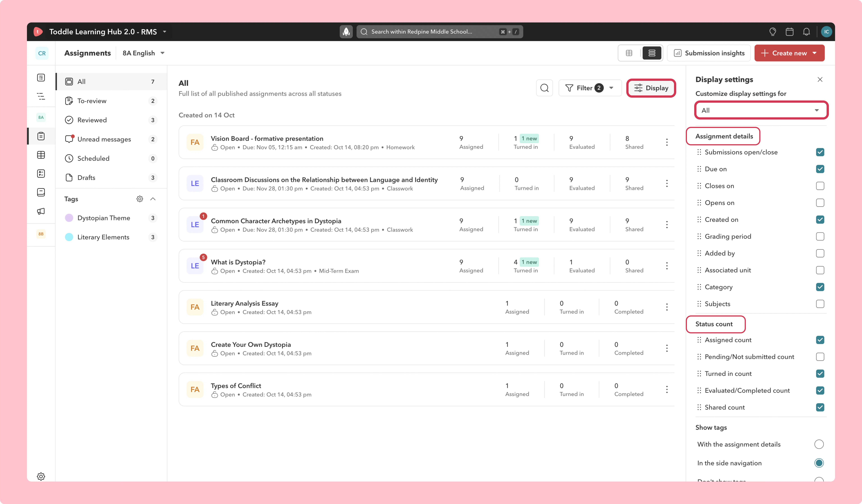862x504 pixels.
Task: Open Unread messages list
Action: pyautogui.click(x=111, y=139)
